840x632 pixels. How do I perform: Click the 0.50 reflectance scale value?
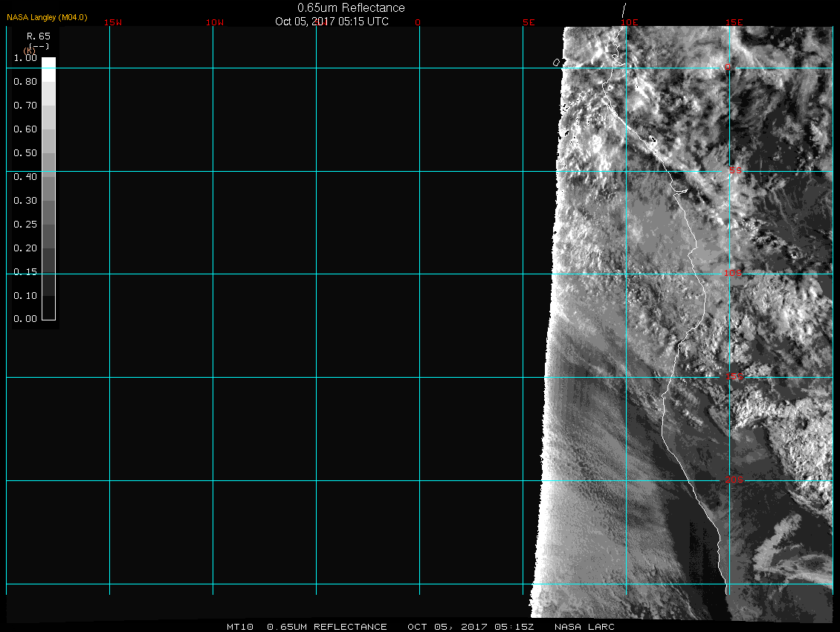click(x=25, y=152)
